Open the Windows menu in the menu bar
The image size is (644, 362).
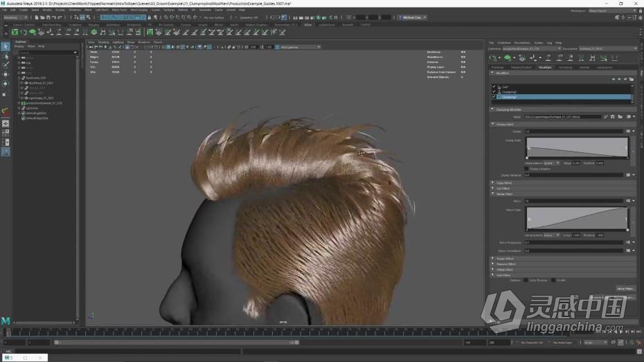point(75,10)
